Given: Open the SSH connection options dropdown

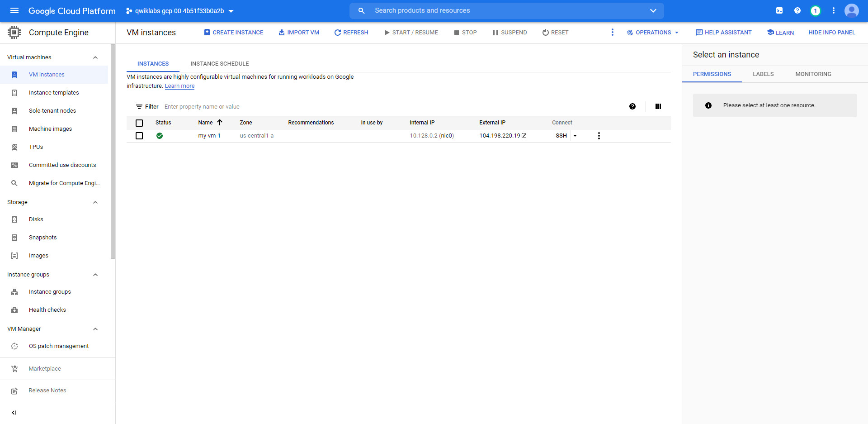Looking at the screenshot, I should point(575,135).
